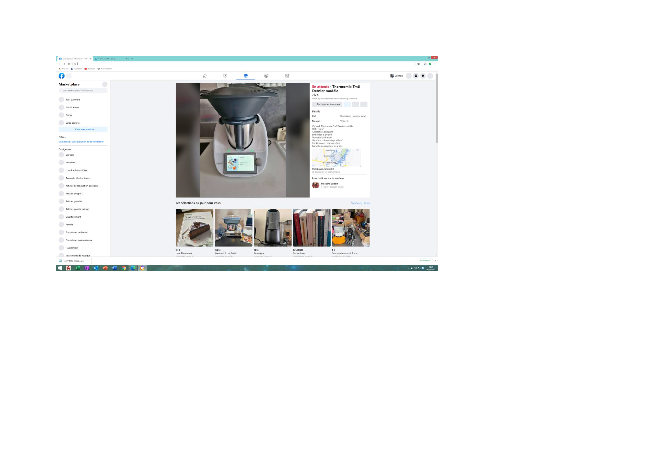Open the notifications bell in Facebook header
Screen dimensions: 668x472
423,76
